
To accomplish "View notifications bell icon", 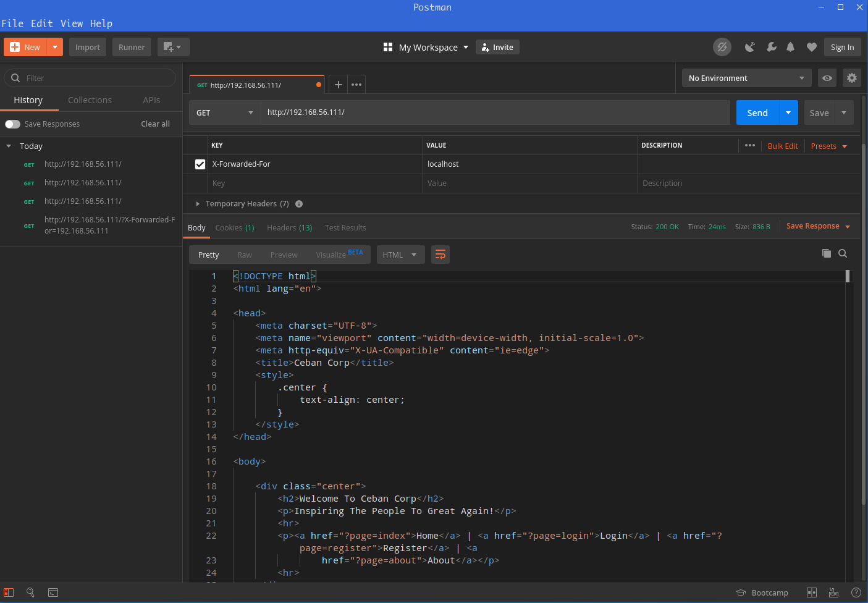I will 790,47.
